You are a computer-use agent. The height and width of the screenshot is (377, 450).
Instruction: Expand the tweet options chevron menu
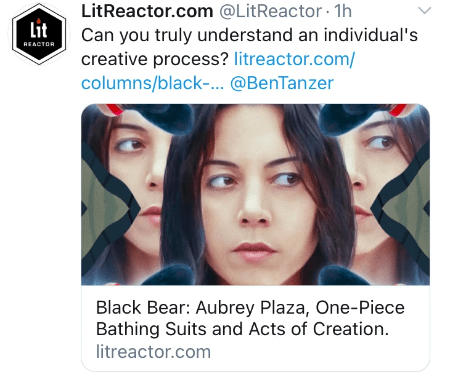click(x=424, y=11)
